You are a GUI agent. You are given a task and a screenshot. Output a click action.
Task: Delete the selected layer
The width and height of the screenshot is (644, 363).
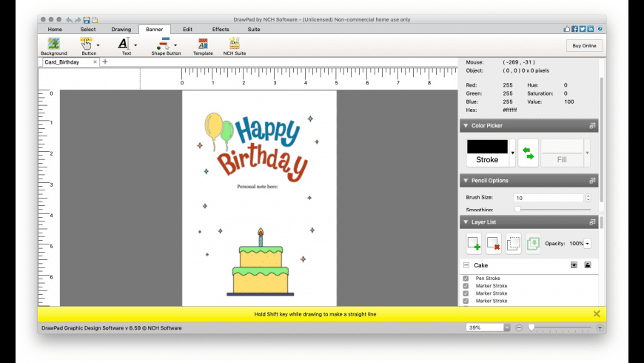494,244
